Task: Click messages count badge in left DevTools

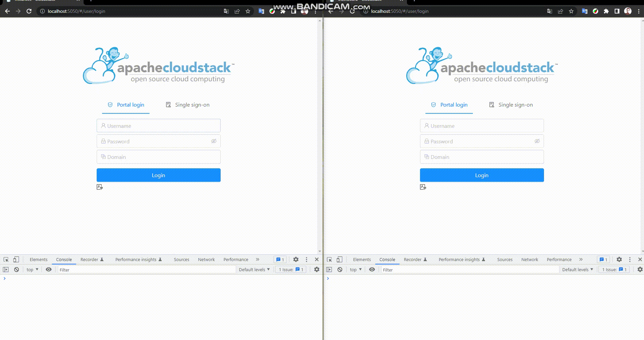Action: pos(280,259)
